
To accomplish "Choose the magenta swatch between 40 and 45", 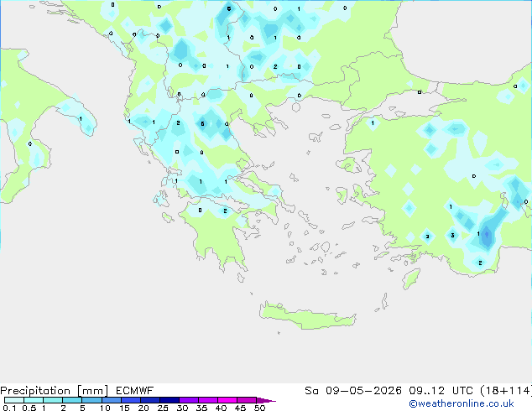I will (227, 400).
